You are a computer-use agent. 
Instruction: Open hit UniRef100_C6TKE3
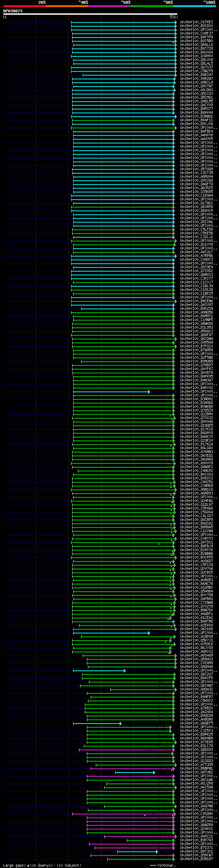click(196, 22)
